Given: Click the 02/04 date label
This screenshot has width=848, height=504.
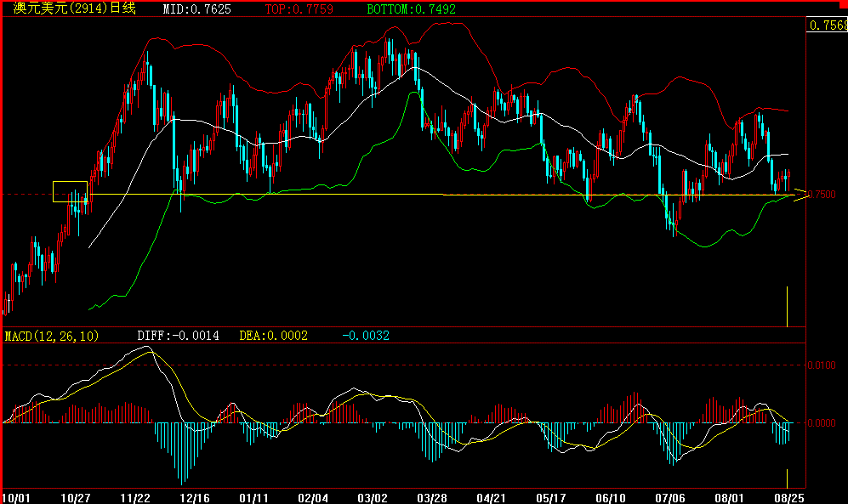Looking at the screenshot, I should tap(313, 497).
